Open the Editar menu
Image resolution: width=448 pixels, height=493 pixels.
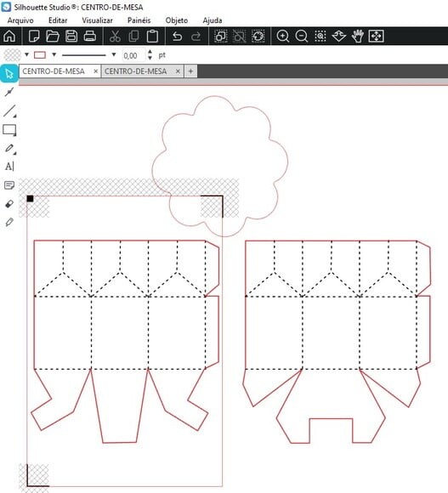coord(58,20)
